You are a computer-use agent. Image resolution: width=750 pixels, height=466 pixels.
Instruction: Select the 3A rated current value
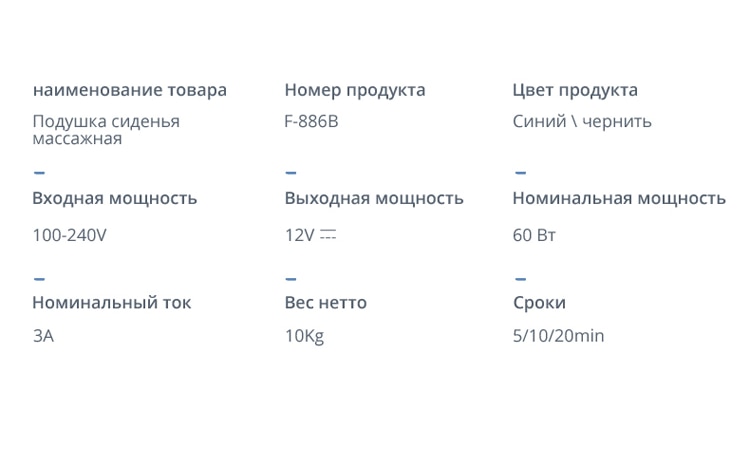43,336
